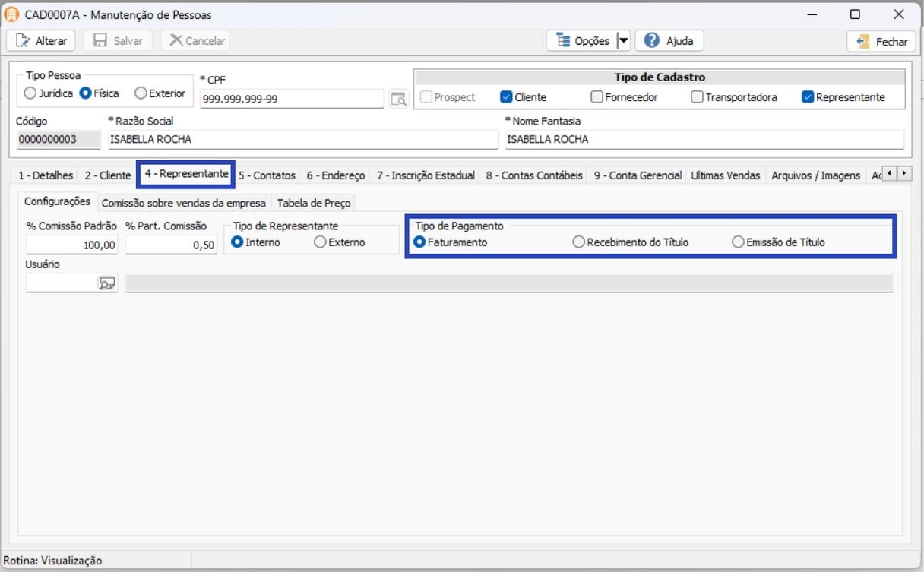The width and height of the screenshot is (924, 572).
Task: Click the CPF search lookup icon
Action: coord(398,99)
